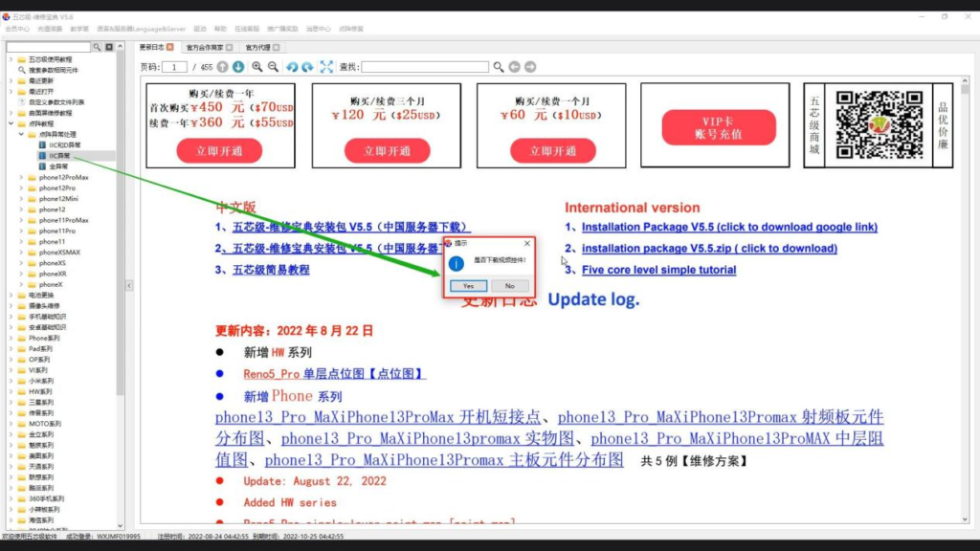980x551 pixels.
Task: Expand the HW系列 folder
Action: coord(11,391)
